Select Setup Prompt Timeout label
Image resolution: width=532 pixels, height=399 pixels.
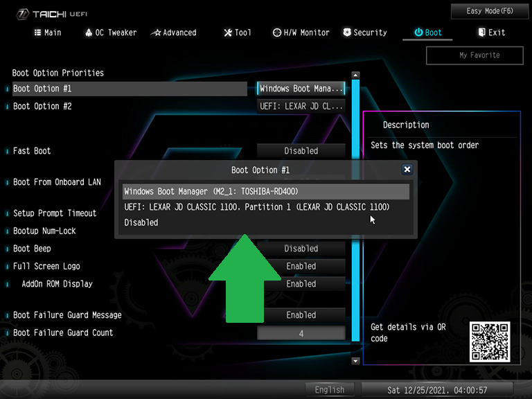[x=55, y=213]
